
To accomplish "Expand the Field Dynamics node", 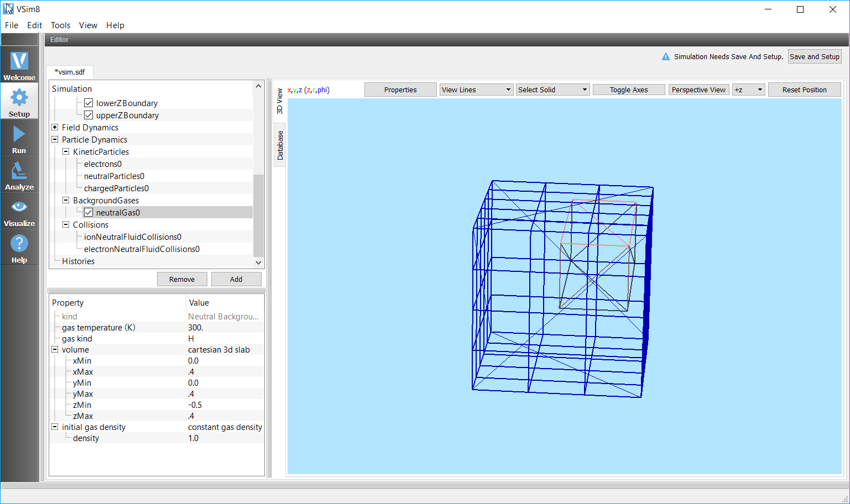I will coord(55,127).
